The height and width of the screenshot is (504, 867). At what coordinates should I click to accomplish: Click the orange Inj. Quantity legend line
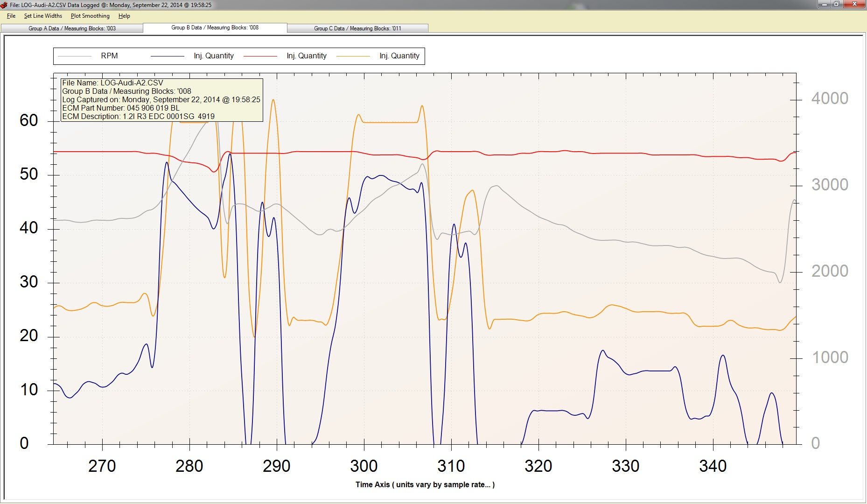(x=353, y=56)
